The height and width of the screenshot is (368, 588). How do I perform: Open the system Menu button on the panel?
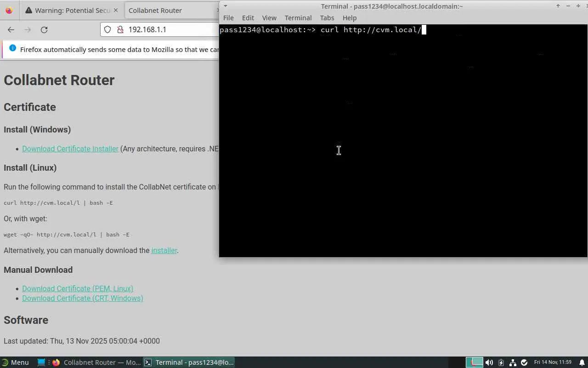click(15, 362)
